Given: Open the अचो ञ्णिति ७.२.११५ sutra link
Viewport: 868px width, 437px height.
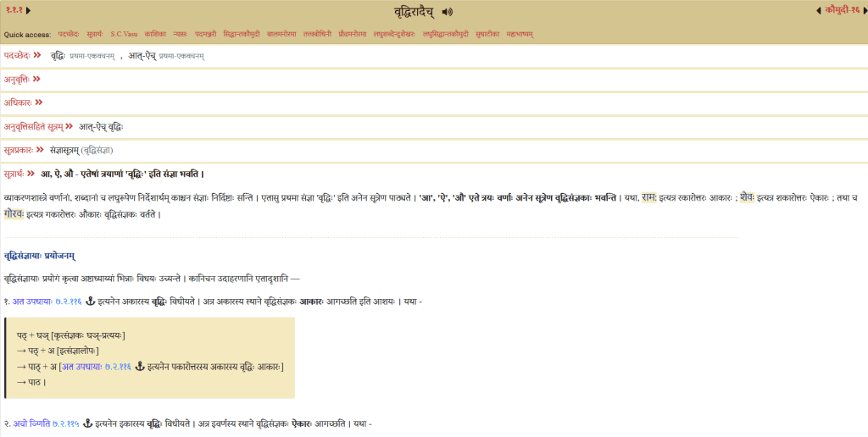Looking at the screenshot, I should pyautogui.click(x=46, y=423).
